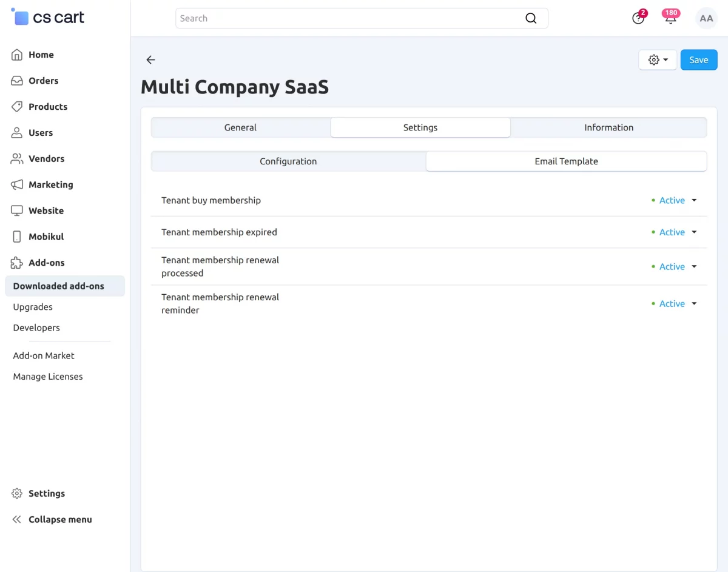This screenshot has width=728, height=572.
Task: Click the Marketing megaphone icon
Action: [17, 185]
